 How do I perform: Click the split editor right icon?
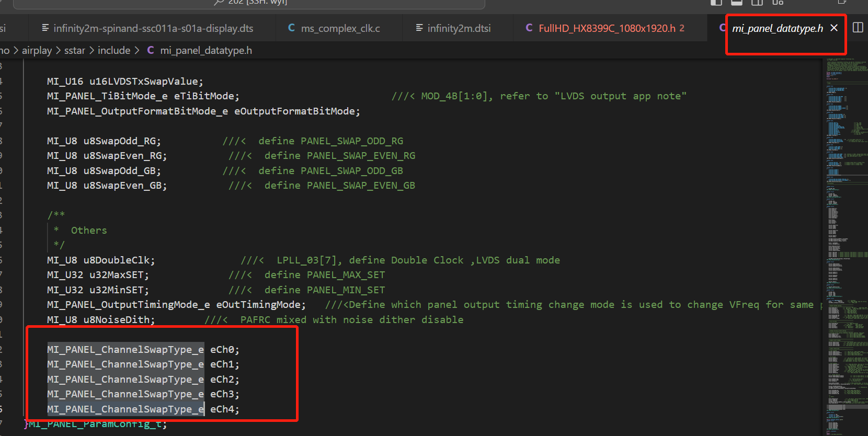[858, 27]
